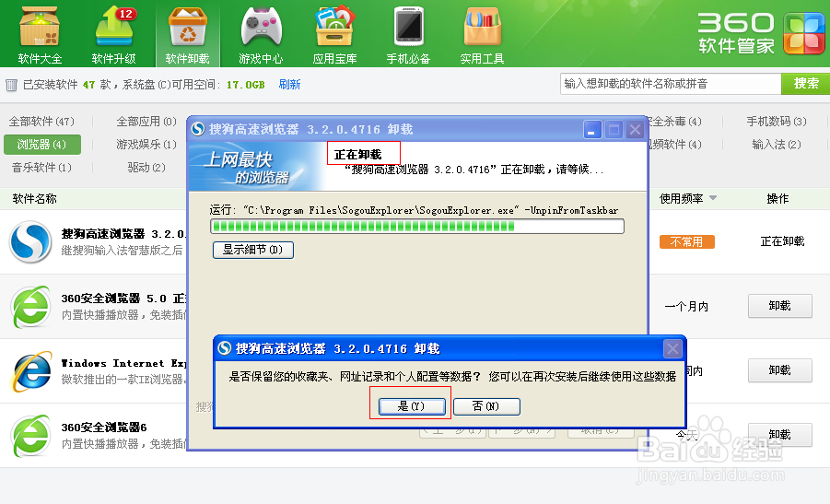Select 全部应用 (0) category

pyautogui.click(x=146, y=122)
